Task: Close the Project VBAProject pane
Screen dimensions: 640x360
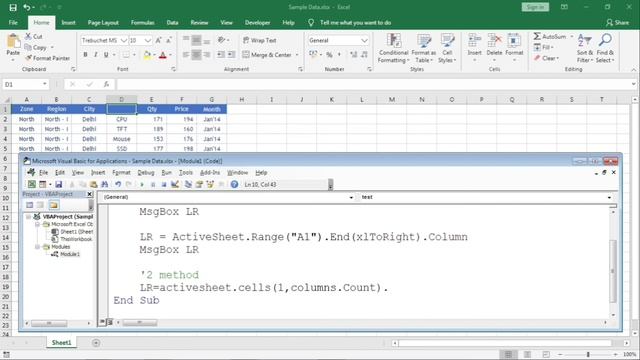Action: coord(89,194)
